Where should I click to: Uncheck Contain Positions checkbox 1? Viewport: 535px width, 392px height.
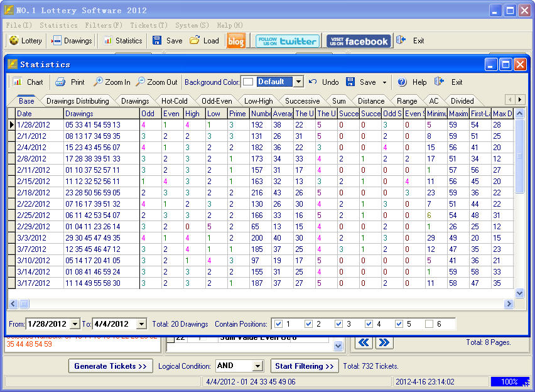click(x=278, y=324)
